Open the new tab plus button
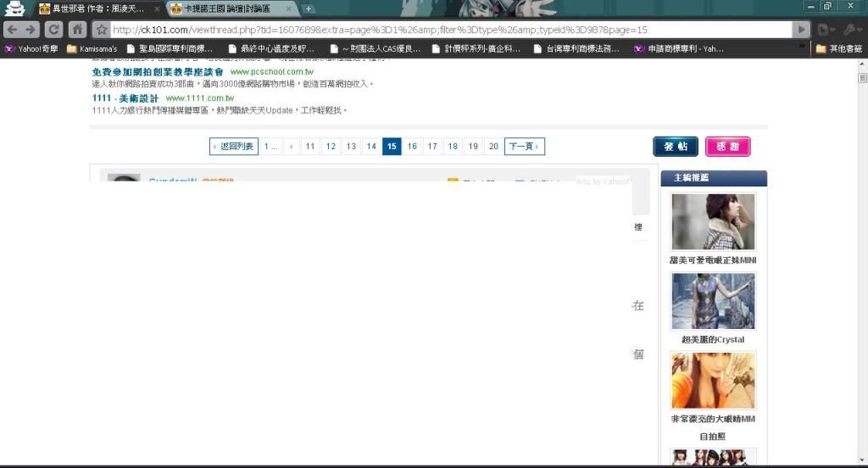 309,8
